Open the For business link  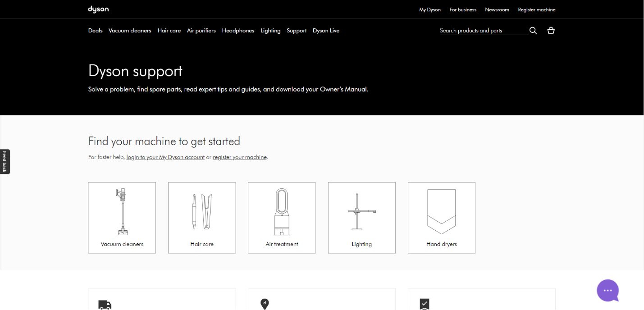click(463, 9)
